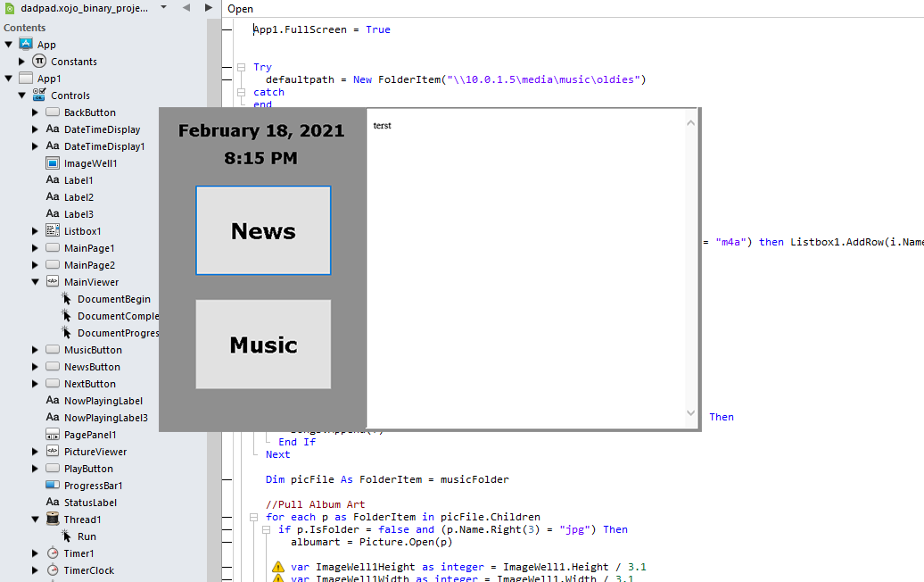Collapse the Controls group

(22, 96)
